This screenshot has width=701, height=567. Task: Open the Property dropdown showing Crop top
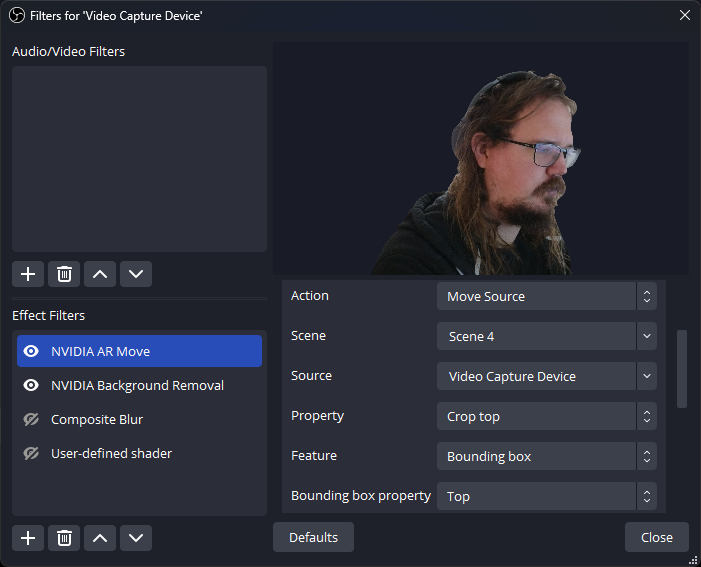pyautogui.click(x=547, y=416)
